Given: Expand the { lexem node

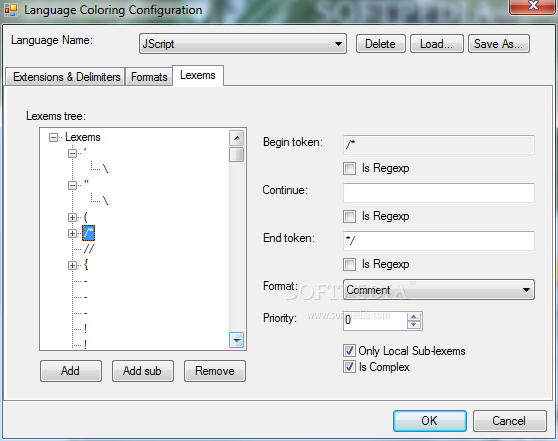Looking at the screenshot, I should pyautogui.click(x=72, y=265).
